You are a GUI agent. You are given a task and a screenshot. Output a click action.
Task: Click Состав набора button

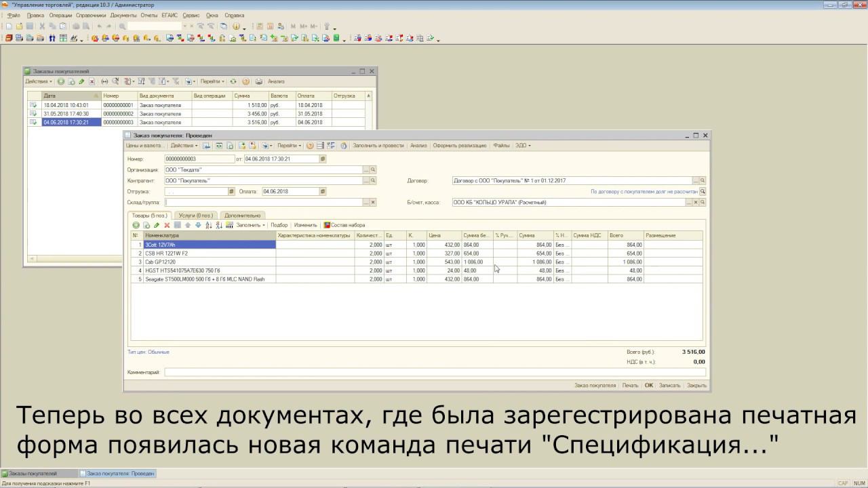click(344, 225)
